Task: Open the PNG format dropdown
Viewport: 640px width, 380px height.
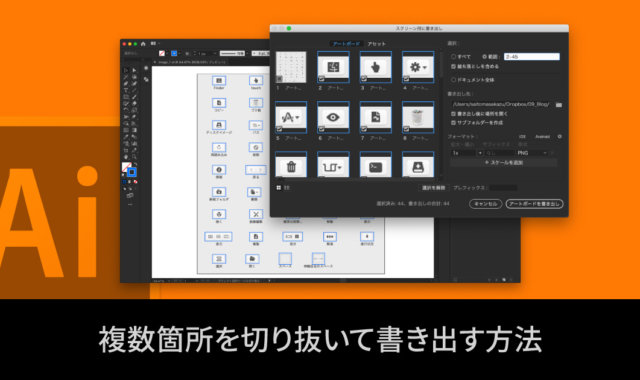Action: [532, 153]
